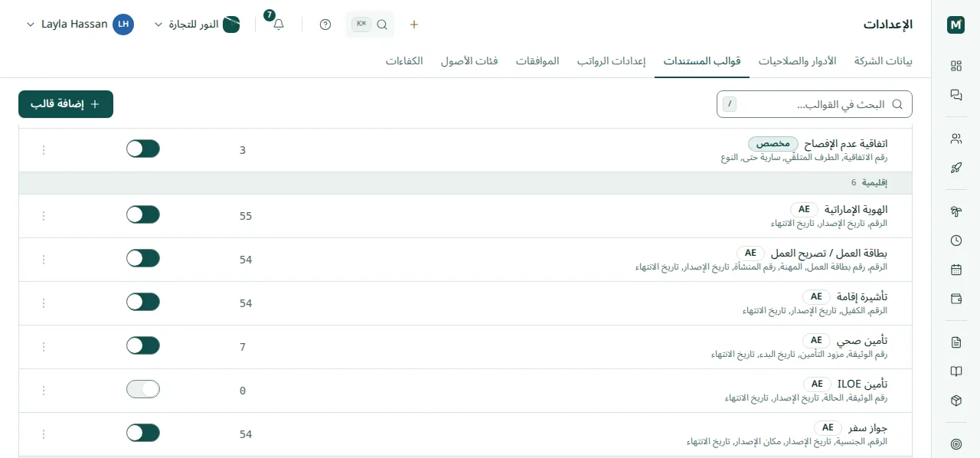Click the مخصص badge on اتفاقية عدم الإفصاح

click(773, 144)
